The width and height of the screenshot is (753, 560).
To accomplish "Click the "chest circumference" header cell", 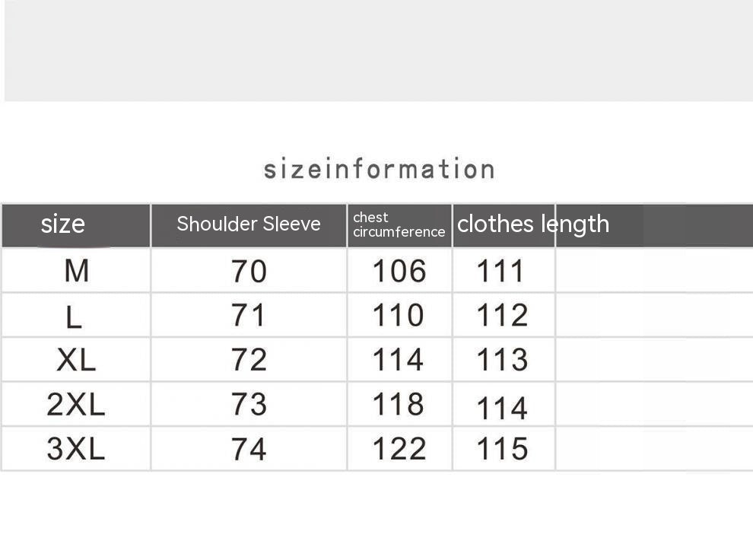I will coord(399,225).
